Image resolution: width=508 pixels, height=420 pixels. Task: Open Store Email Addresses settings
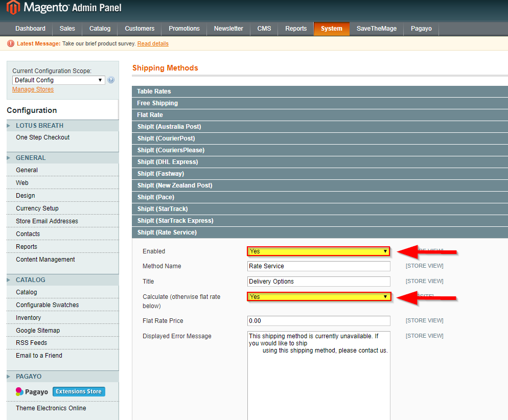[x=63, y=221]
